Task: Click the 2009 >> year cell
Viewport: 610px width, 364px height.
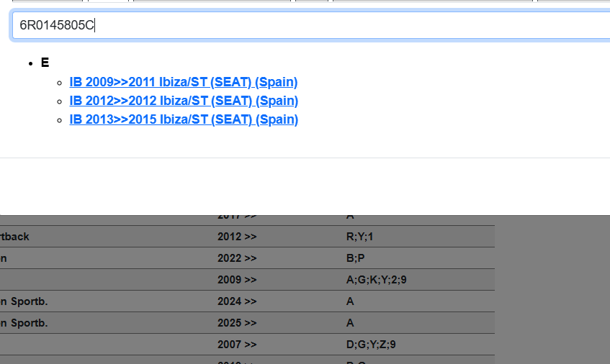Action: click(237, 280)
